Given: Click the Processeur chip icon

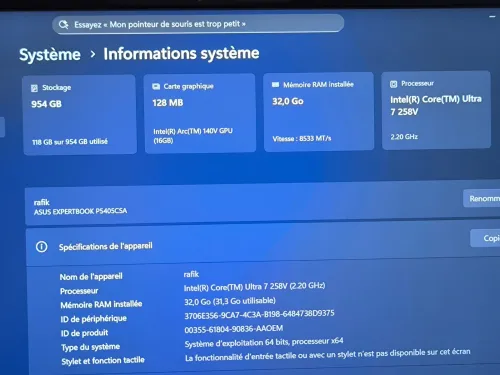Looking at the screenshot, I should tap(394, 84).
